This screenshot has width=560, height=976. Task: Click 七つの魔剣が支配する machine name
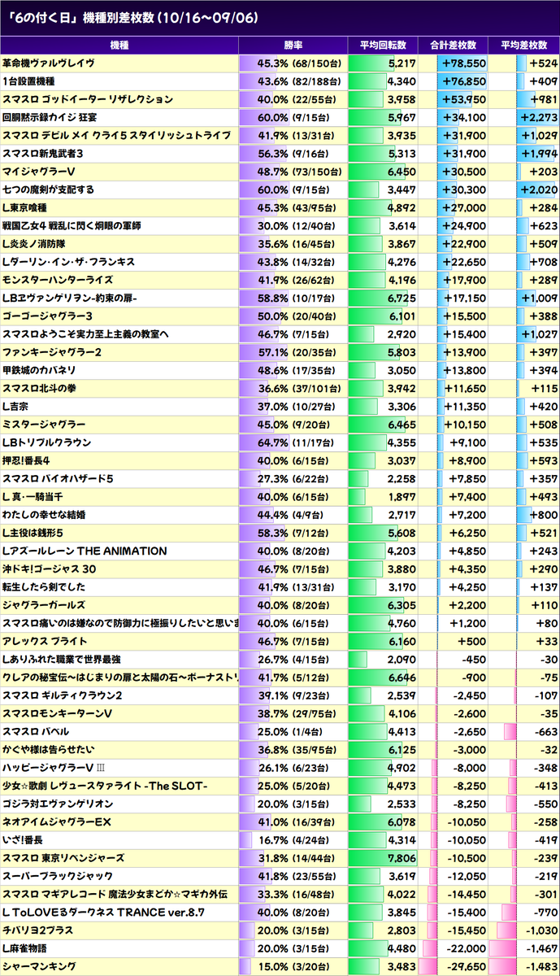pos(48,189)
